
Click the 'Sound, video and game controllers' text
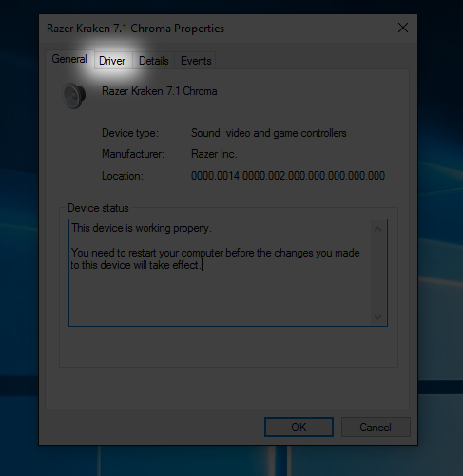click(x=269, y=133)
